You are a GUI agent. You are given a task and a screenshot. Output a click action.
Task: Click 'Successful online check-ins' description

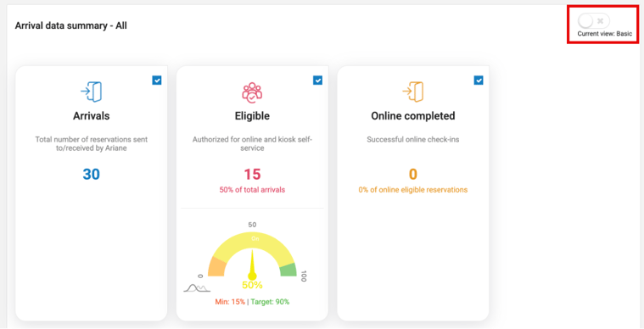click(x=412, y=139)
